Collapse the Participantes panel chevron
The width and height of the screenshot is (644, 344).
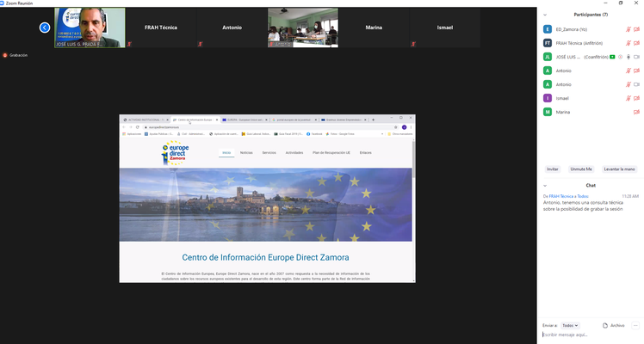545,15
